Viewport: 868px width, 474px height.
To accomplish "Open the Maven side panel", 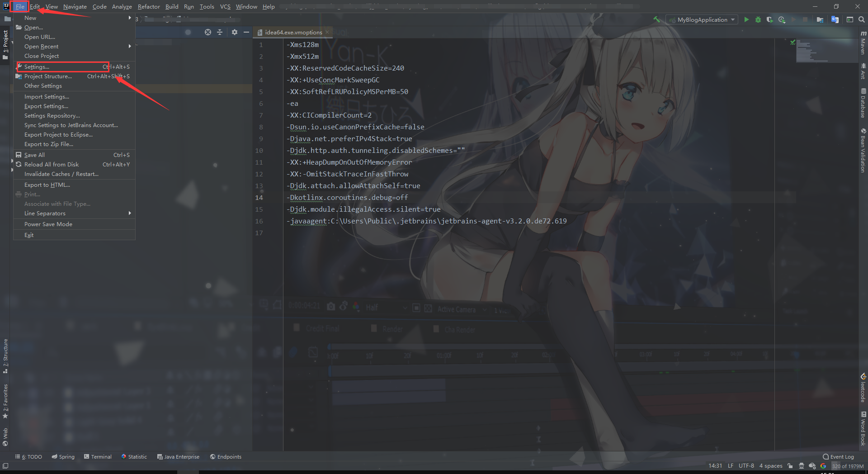I will [863, 43].
